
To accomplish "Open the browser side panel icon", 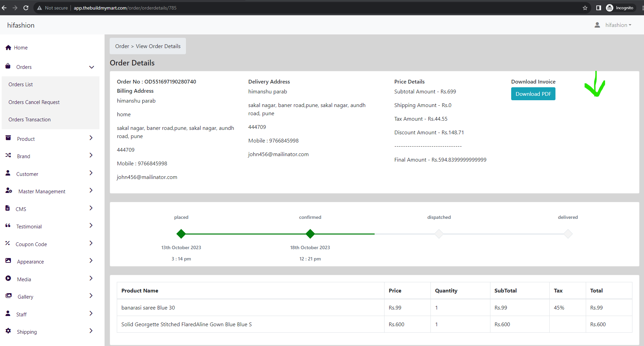I will pos(598,8).
